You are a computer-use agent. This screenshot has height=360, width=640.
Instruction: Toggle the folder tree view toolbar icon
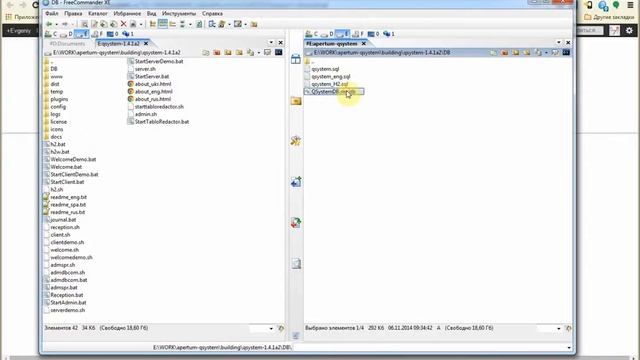[153, 24]
